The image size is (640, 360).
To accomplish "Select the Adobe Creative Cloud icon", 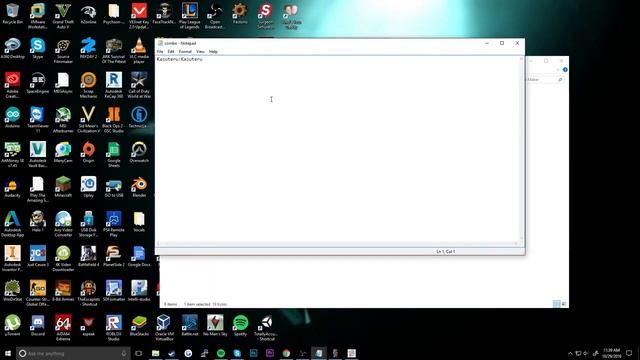I will pyautogui.click(x=12, y=85).
